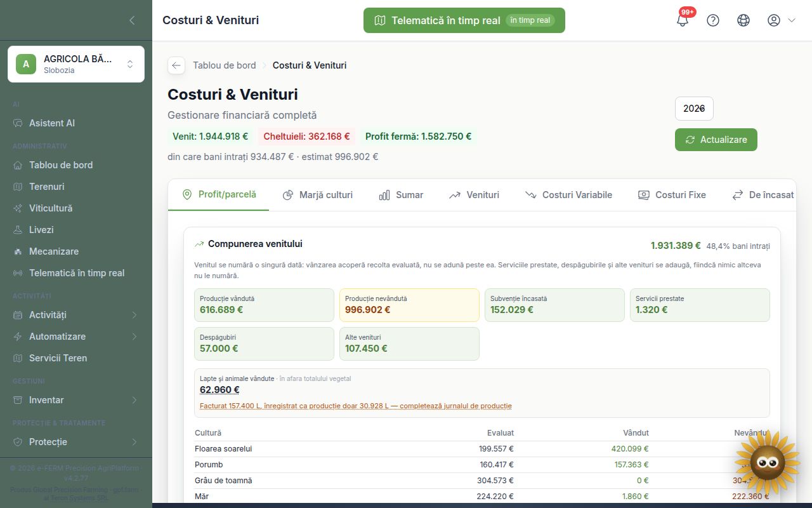Click the Producție nevândută 996.902 € card
The height and width of the screenshot is (508, 812).
(409, 305)
